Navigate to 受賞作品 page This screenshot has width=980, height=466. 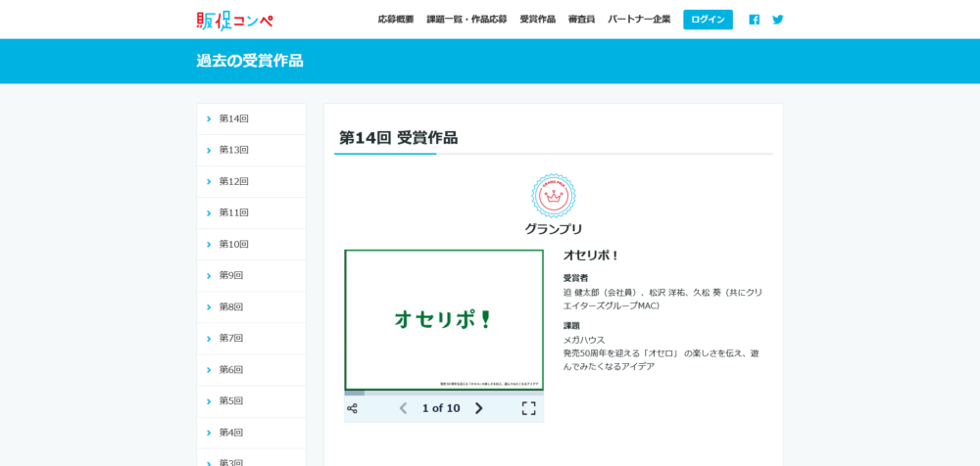(537, 20)
